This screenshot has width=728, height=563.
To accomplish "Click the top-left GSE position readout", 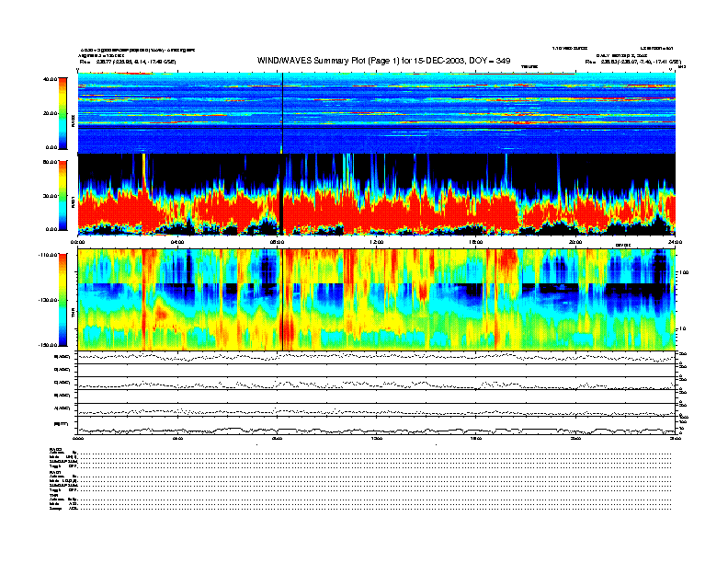I will pos(128,62).
